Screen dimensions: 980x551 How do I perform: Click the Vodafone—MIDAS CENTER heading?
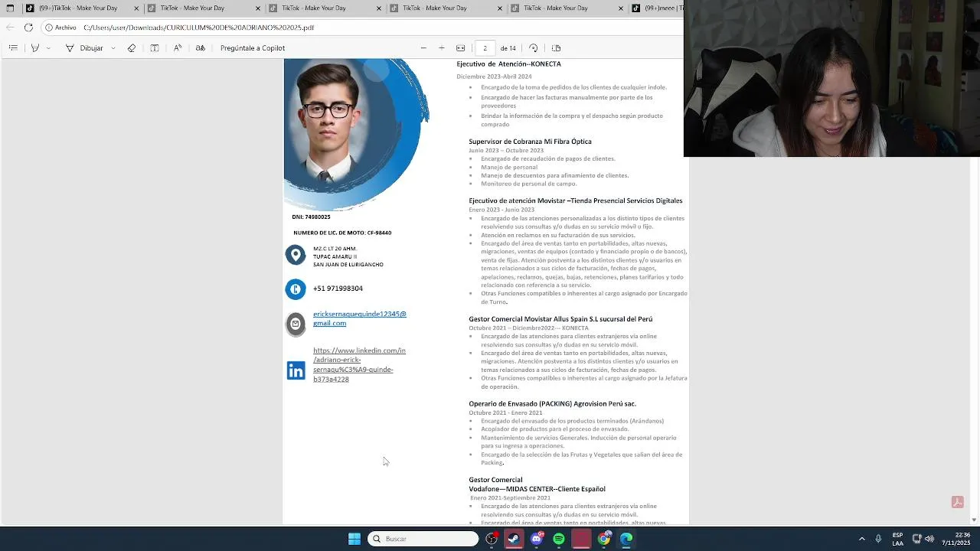click(537, 489)
